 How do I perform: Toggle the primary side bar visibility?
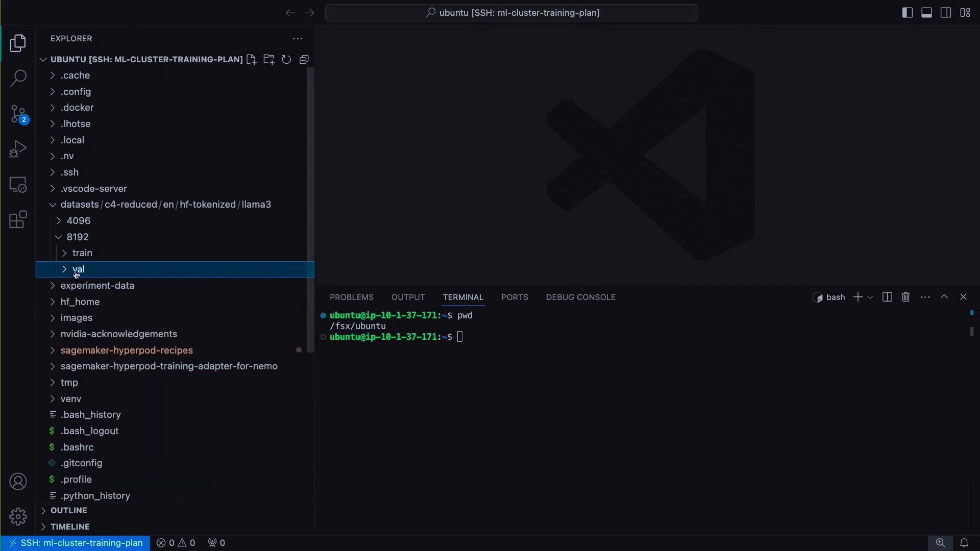(x=908, y=13)
